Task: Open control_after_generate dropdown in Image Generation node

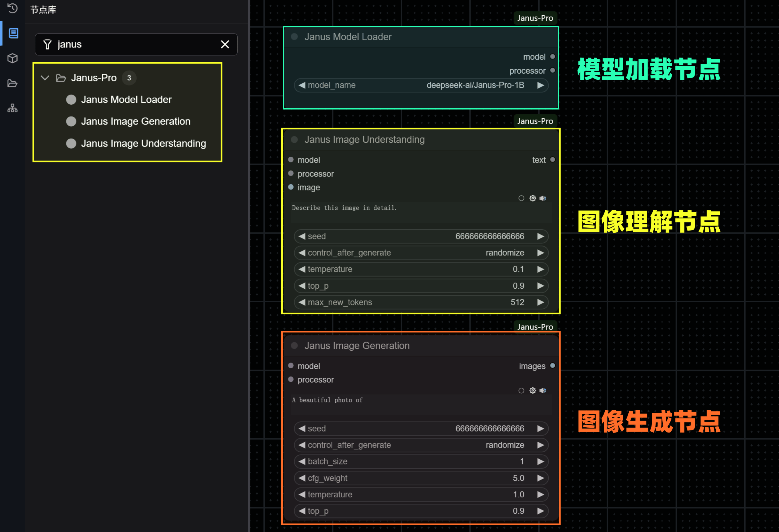Action: pyautogui.click(x=421, y=445)
